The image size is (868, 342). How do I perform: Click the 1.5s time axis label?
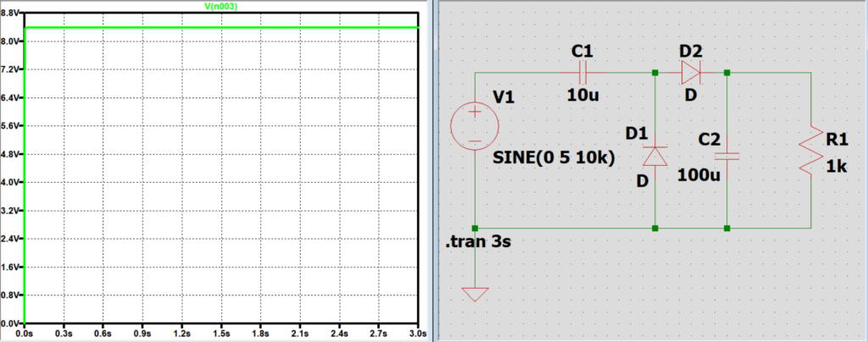coord(221,334)
